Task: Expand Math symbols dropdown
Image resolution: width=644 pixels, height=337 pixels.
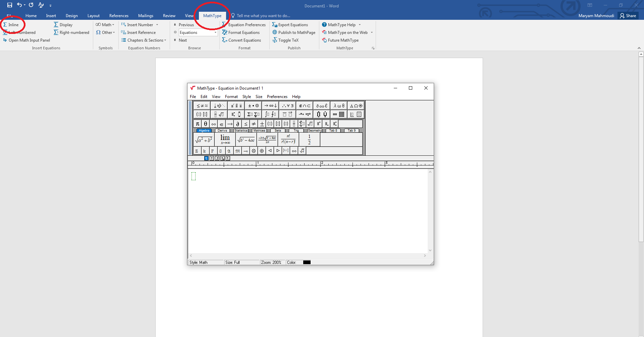Action: pos(105,25)
